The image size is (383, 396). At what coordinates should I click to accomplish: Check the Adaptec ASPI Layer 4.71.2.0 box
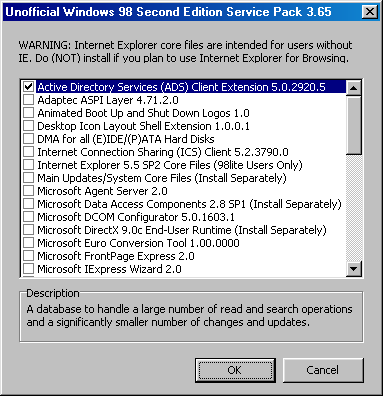pyautogui.click(x=29, y=100)
